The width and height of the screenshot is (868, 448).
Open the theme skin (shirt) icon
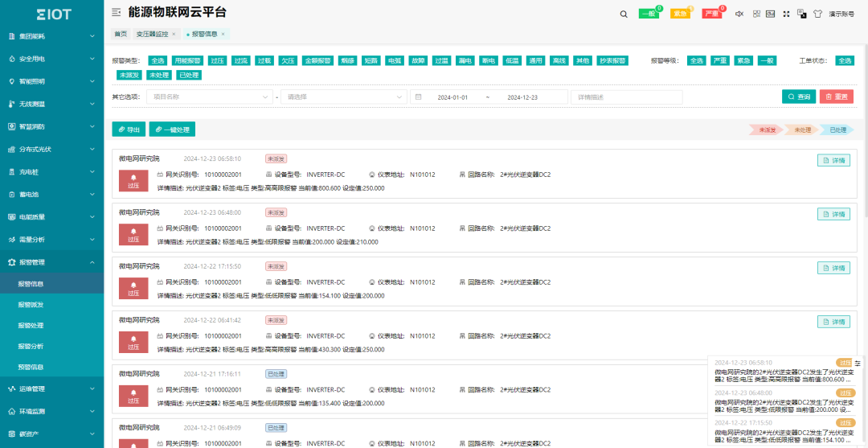coord(817,14)
